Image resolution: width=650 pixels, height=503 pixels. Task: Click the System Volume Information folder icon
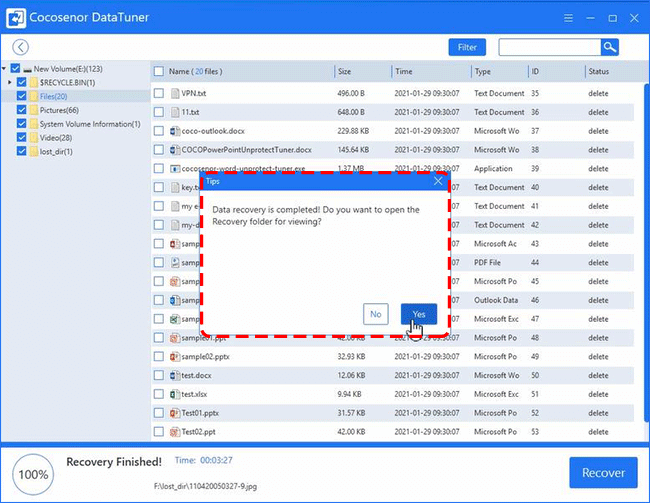34,124
